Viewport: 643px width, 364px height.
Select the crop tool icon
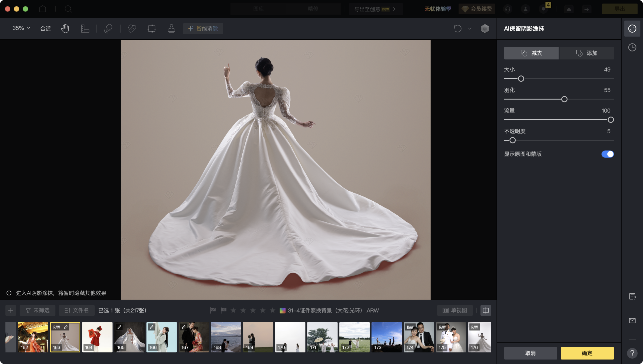85,28
